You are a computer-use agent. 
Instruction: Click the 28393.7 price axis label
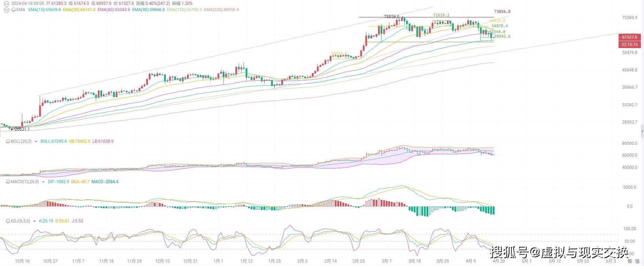pos(629,122)
